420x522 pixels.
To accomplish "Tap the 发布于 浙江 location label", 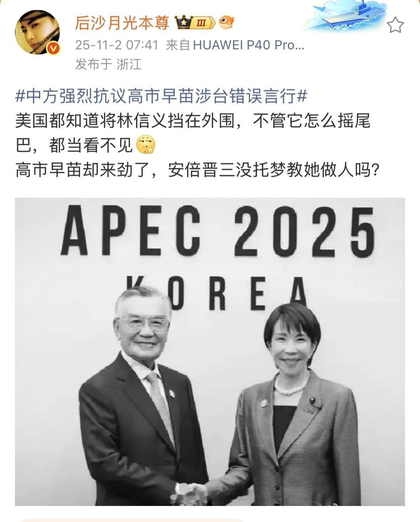I will tap(108, 64).
